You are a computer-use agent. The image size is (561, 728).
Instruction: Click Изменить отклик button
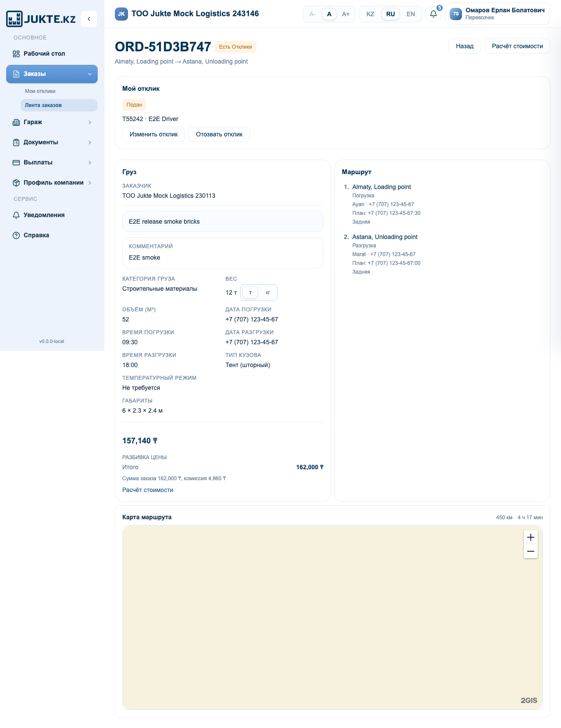(x=153, y=134)
